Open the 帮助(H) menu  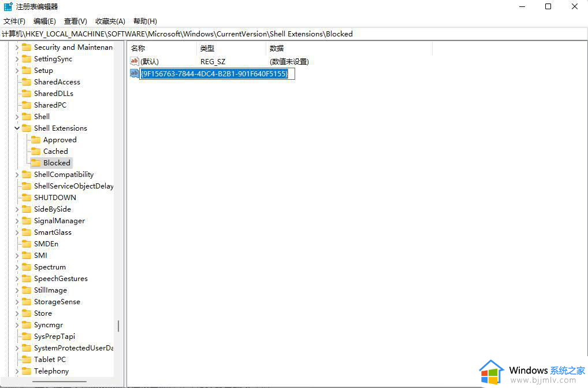(x=145, y=21)
